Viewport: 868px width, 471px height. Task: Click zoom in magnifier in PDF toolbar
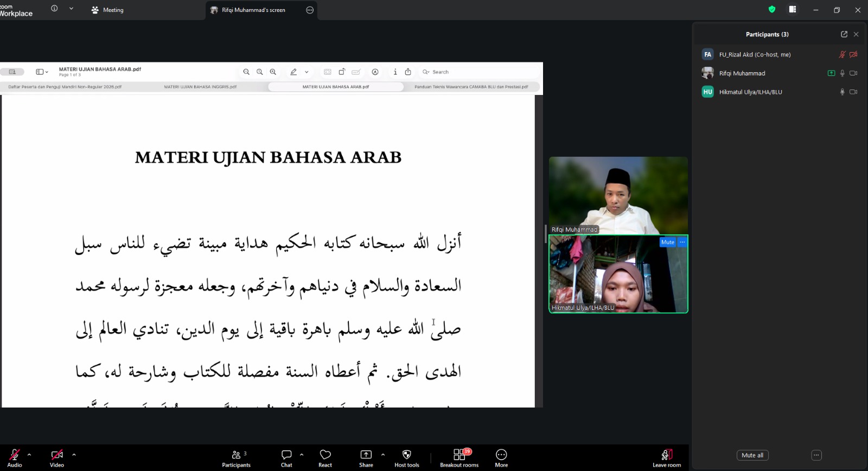tap(273, 72)
